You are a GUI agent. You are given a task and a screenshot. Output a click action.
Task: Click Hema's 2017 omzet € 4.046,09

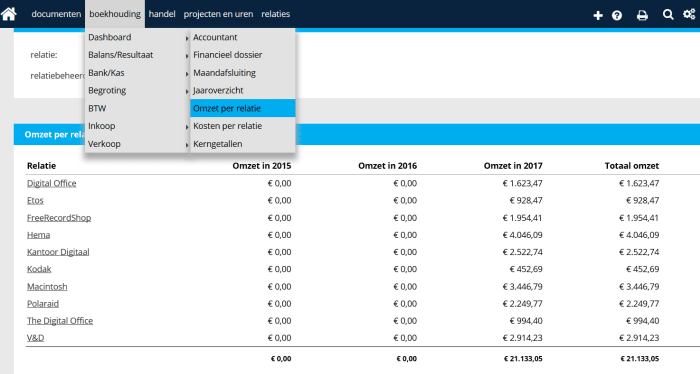(x=522, y=235)
